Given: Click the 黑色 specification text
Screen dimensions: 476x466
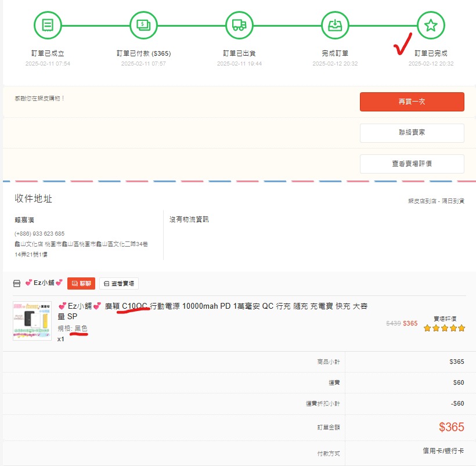Looking at the screenshot, I should click(x=81, y=328).
